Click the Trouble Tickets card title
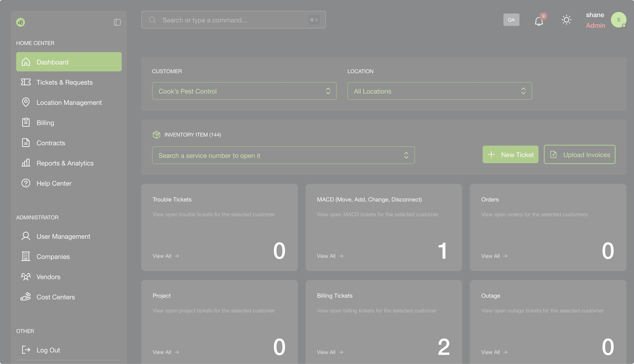 pos(172,199)
